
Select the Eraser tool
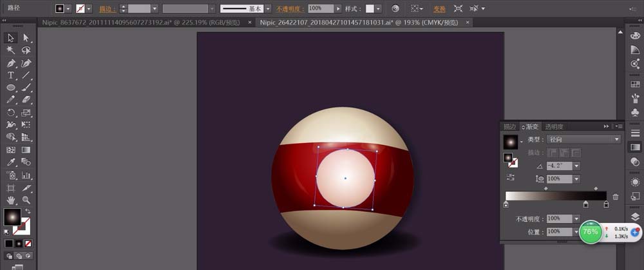[x=26, y=100]
